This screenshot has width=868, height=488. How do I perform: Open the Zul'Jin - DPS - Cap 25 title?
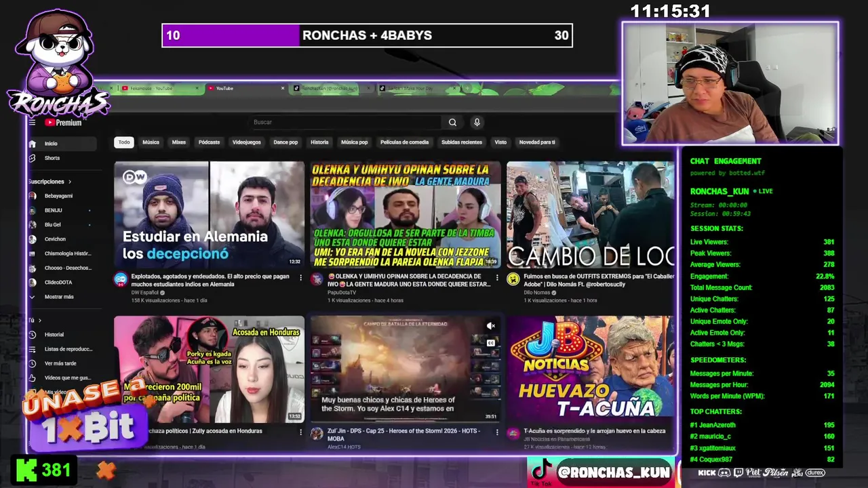pos(405,434)
